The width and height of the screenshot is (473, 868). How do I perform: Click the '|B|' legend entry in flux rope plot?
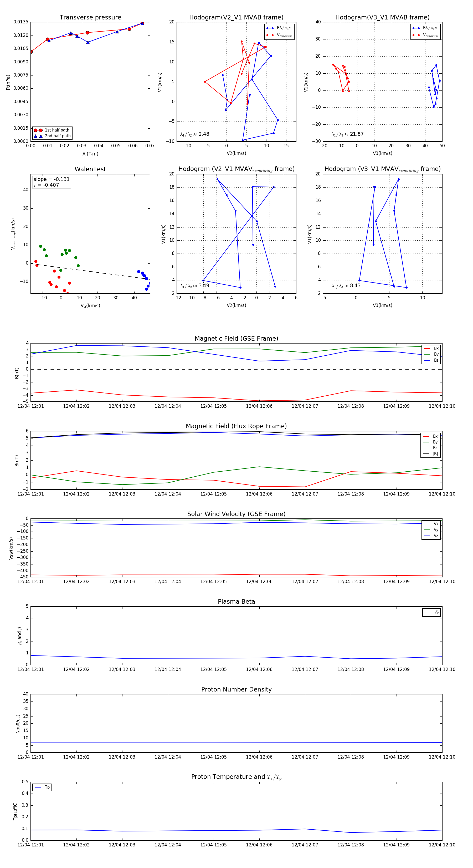coord(431,454)
